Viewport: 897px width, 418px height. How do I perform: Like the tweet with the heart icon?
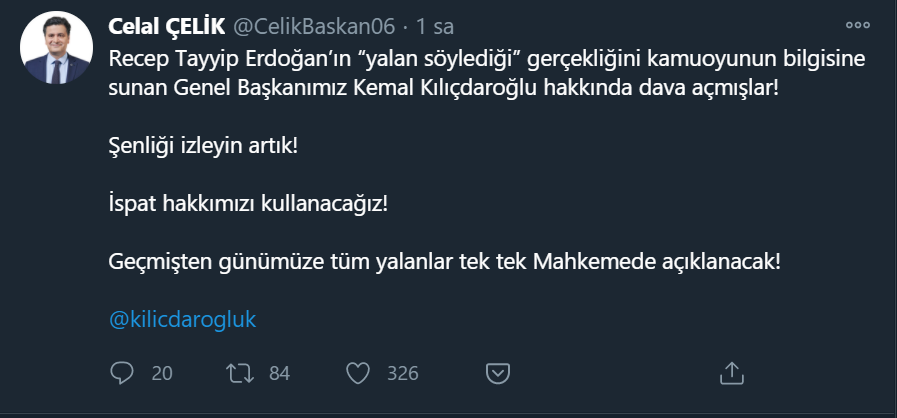pyautogui.click(x=358, y=373)
